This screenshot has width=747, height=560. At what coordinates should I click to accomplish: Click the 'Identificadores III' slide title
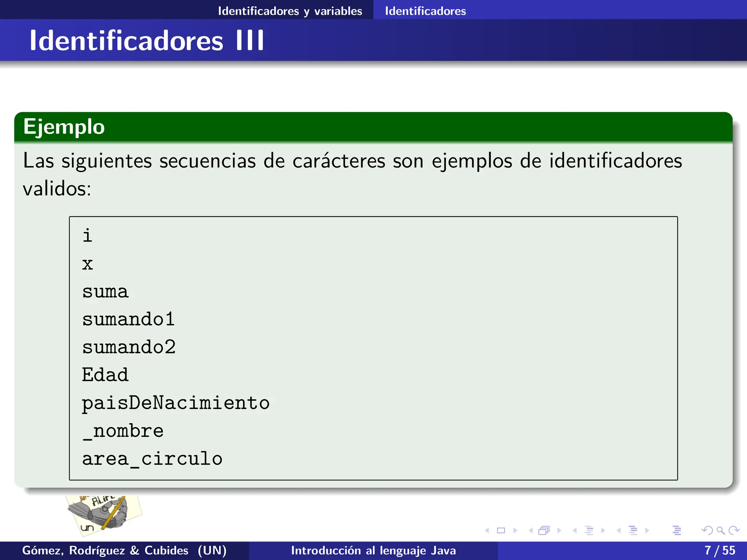click(x=147, y=40)
